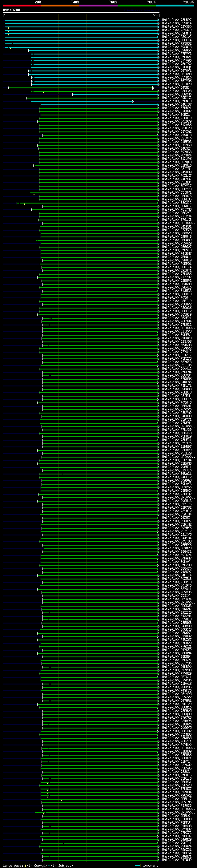Click the cyan alignment bar for A5BNI3
The width and height of the screenshot is (197, 868).
tap(82, 101)
